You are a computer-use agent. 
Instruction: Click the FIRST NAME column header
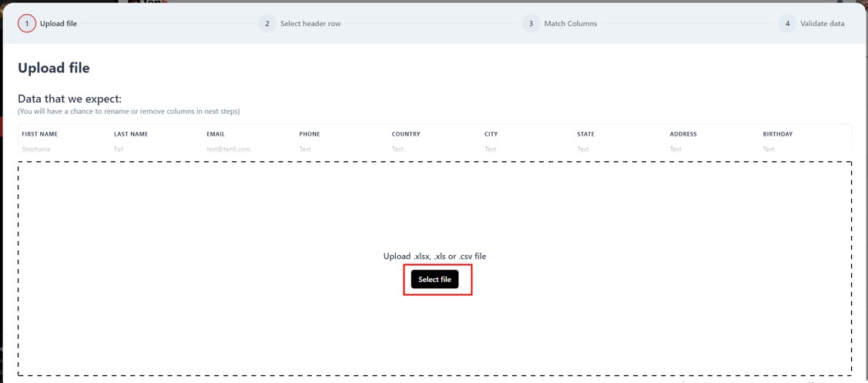click(x=40, y=134)
